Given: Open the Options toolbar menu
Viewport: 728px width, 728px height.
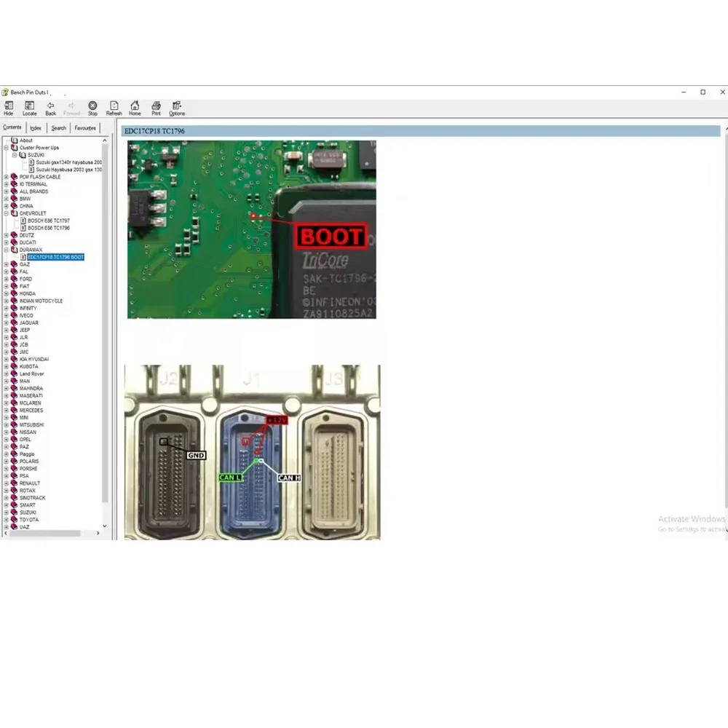Looking at the screenshot, I should coord(177,107).
